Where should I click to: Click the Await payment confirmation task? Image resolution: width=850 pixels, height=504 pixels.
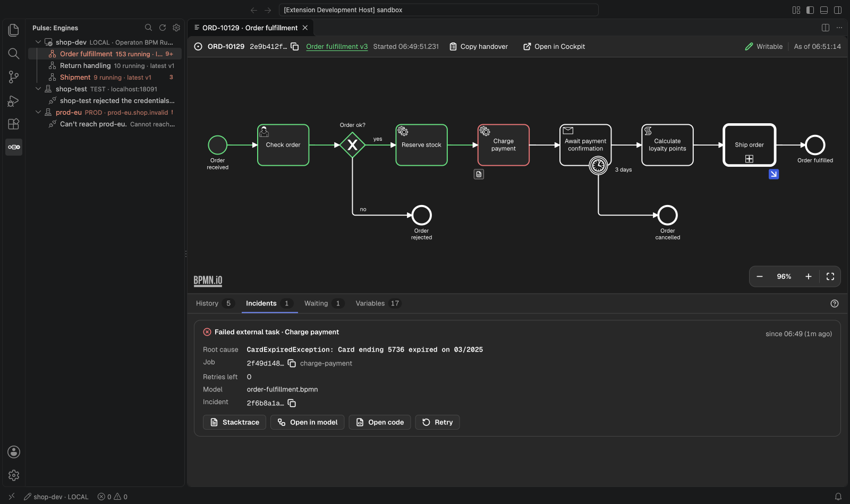point(585,145)
